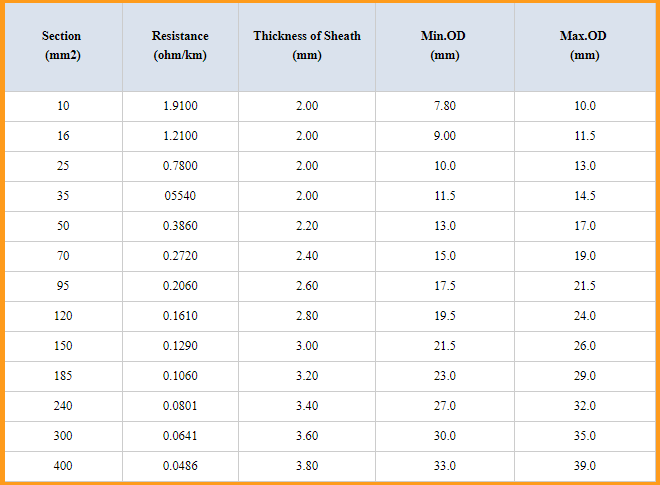Select resistance value 0.2720
The height and width of the screenshot is (485, 660).
point(180,256)
